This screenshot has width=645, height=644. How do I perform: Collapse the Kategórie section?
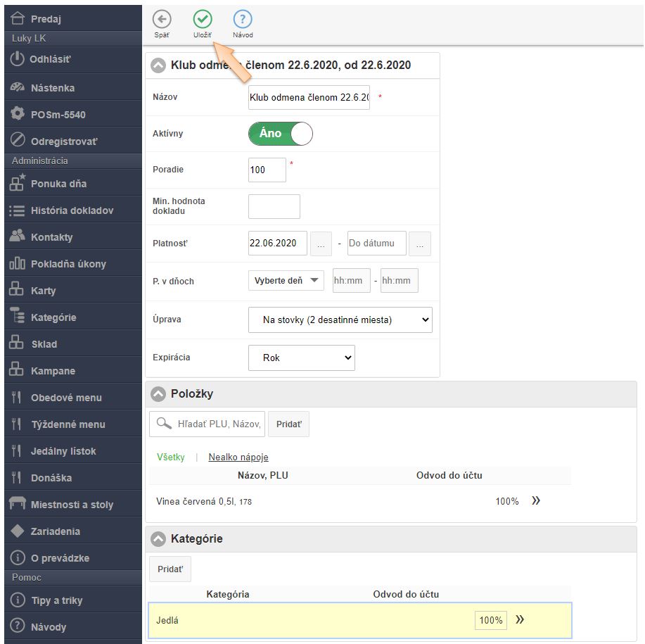point(159,539)
